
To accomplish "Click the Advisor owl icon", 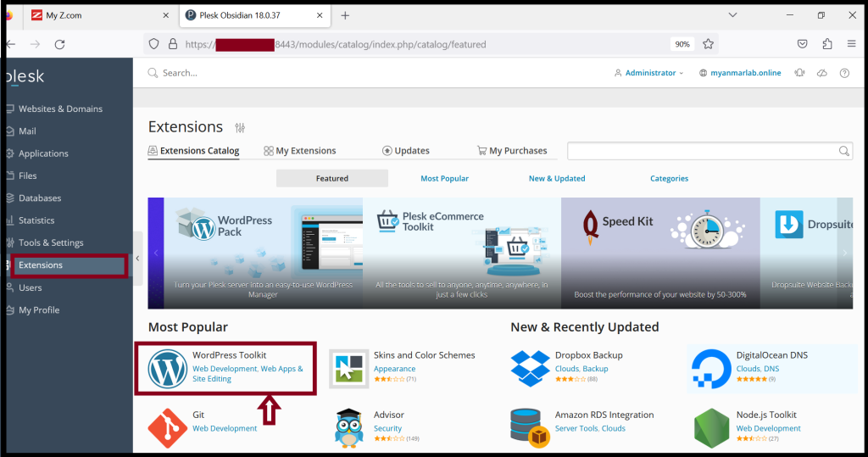I will tap(348, 428).
